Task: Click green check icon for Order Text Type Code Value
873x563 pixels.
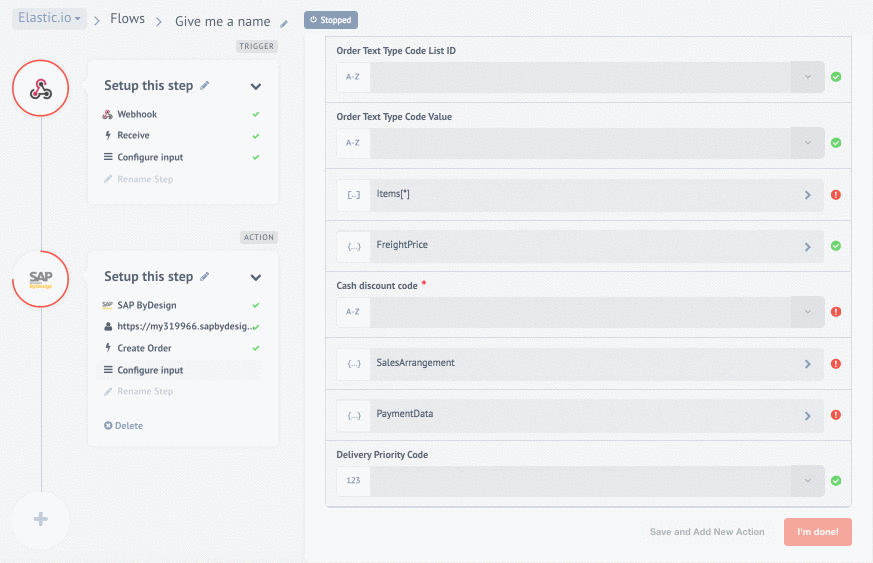Action: (836, 143)
